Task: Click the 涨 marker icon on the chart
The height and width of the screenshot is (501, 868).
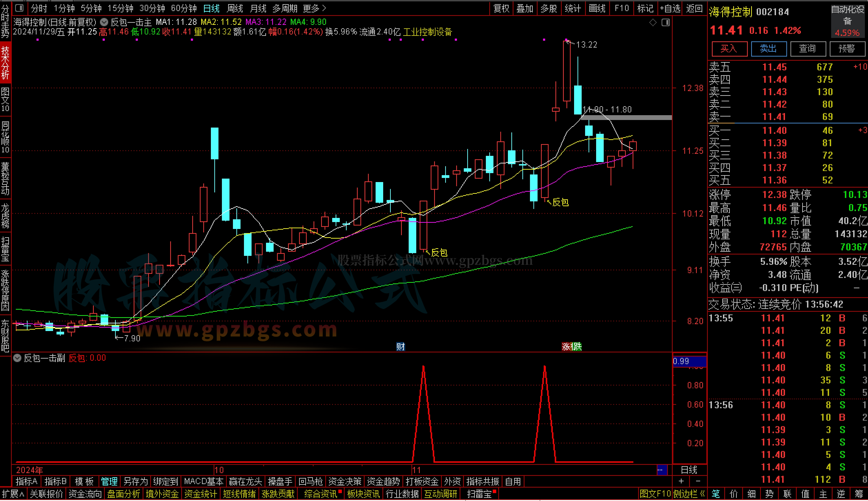Action: click(x=566, y=346)
